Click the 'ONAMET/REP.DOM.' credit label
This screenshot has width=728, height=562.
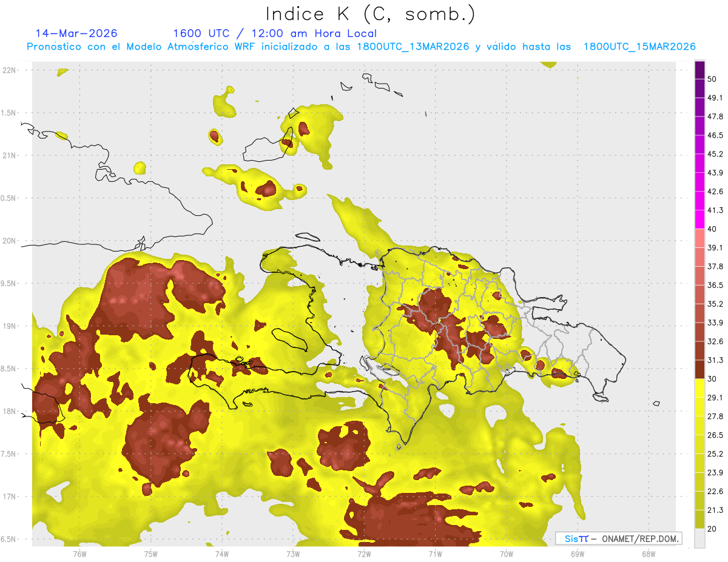(641, 538)
